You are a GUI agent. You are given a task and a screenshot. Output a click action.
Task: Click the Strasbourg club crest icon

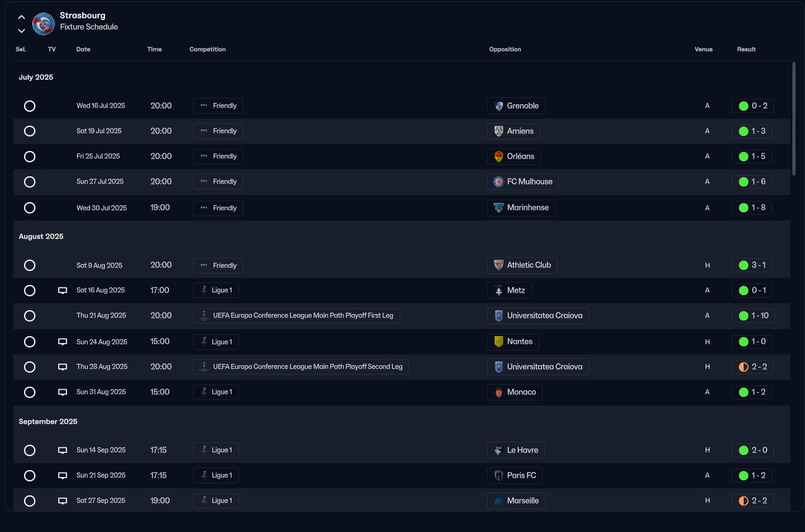(44, 24)
